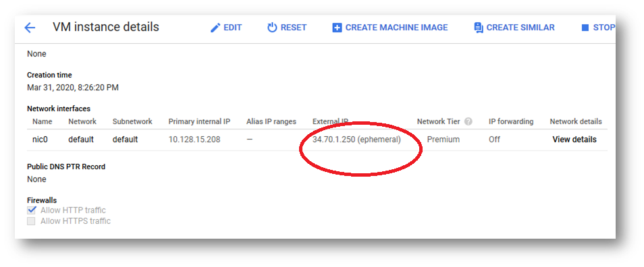
Task: Click the Alias IP ranges header
Action: (271, 121)
